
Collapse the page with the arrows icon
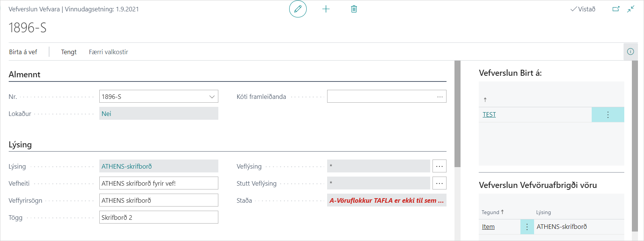(631, 9)
